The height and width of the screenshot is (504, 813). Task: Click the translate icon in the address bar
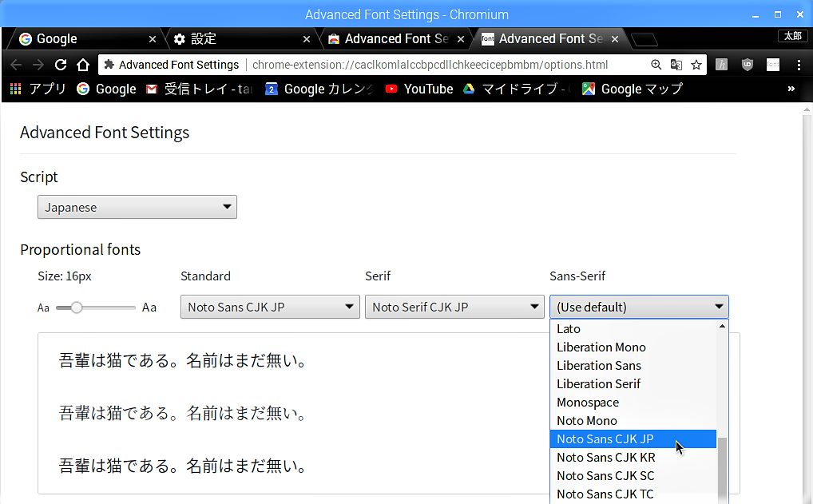(x=676, y=65)
